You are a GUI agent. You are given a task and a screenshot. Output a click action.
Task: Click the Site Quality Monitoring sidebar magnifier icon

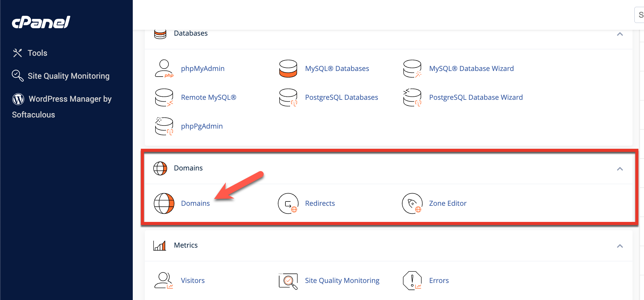coord(18,76)
